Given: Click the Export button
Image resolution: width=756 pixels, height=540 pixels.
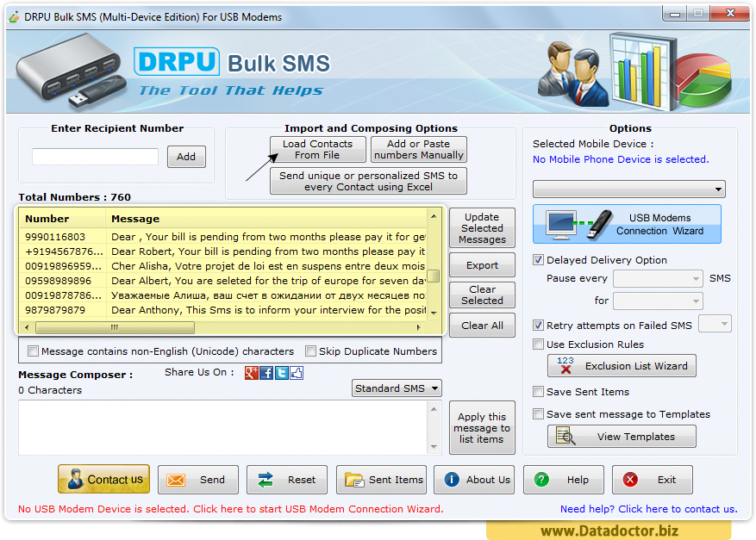Looking at the screenshot, I should [482, 265].
